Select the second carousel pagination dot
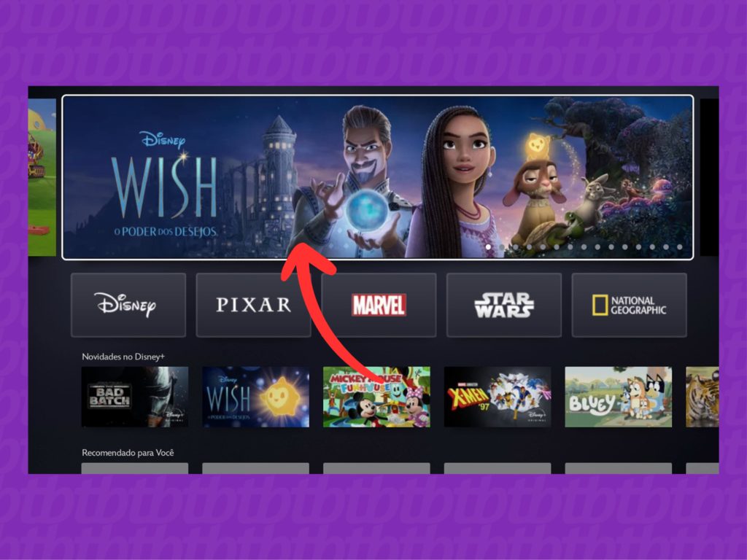The height and width of the screenshot is (560, 747). pos(502,247)
